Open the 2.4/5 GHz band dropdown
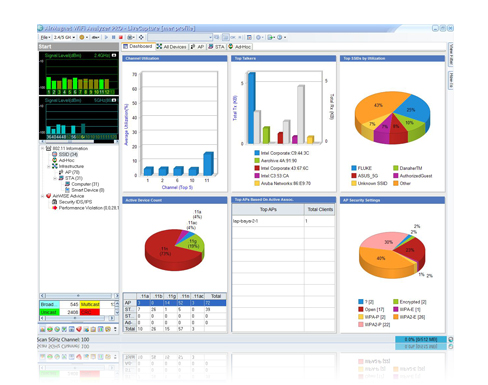Image resolution: width=488 pixels, height=385 pixels. (x=65, y=37)
